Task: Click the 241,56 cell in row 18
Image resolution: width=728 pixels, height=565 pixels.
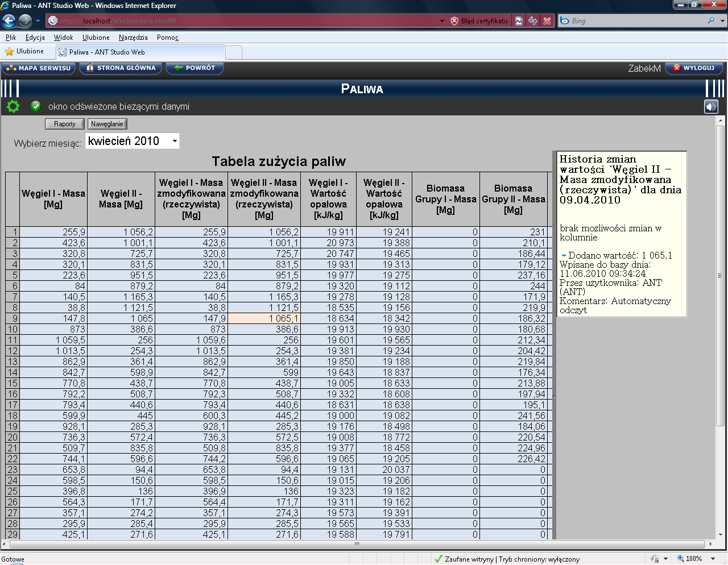Action: point(513,416)
